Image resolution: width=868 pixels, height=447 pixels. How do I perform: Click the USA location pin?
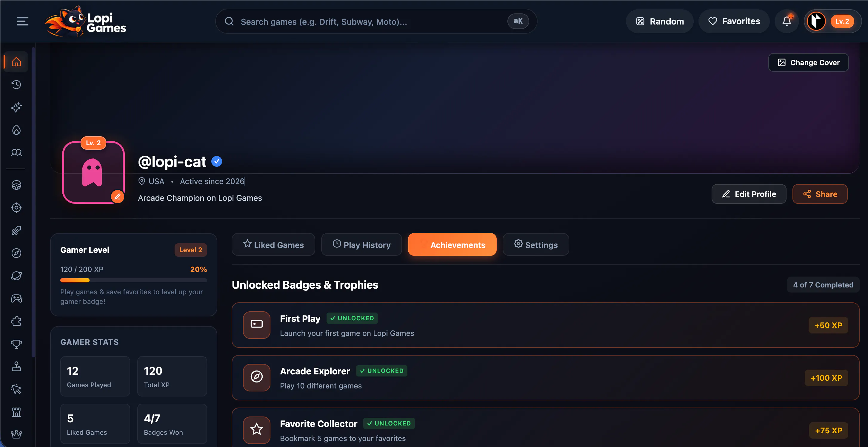click(141, 181)
